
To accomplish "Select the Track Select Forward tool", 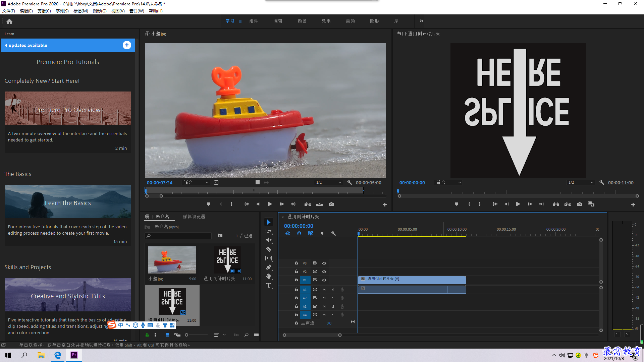I will (269, 231).
